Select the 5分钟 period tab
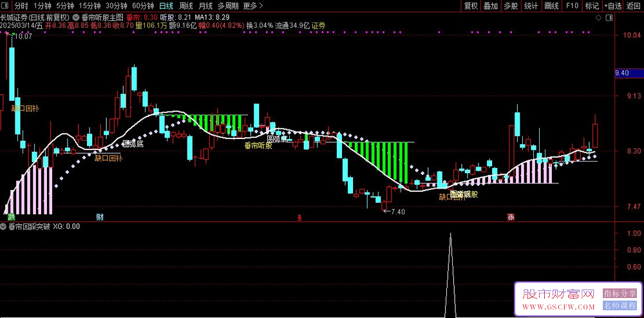 click(x=65, y=6)
